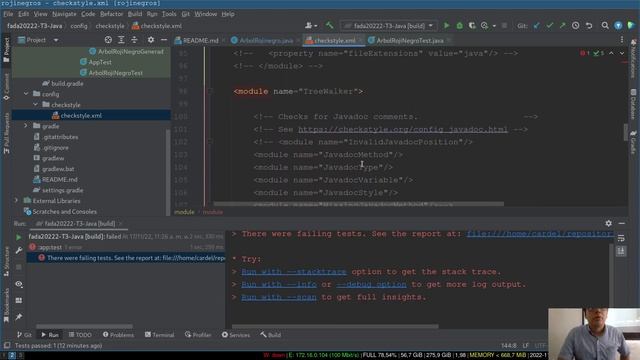Go to the previous highlighted error arrow
Image resolution: width=640 pixels, height=360 pixels.
[x=611, y=53]
